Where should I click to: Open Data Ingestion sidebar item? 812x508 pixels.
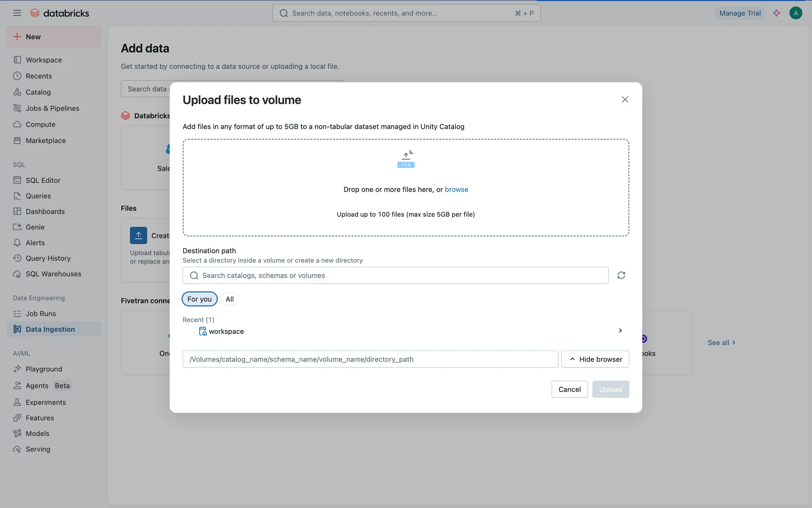click(x=50, y=329)
